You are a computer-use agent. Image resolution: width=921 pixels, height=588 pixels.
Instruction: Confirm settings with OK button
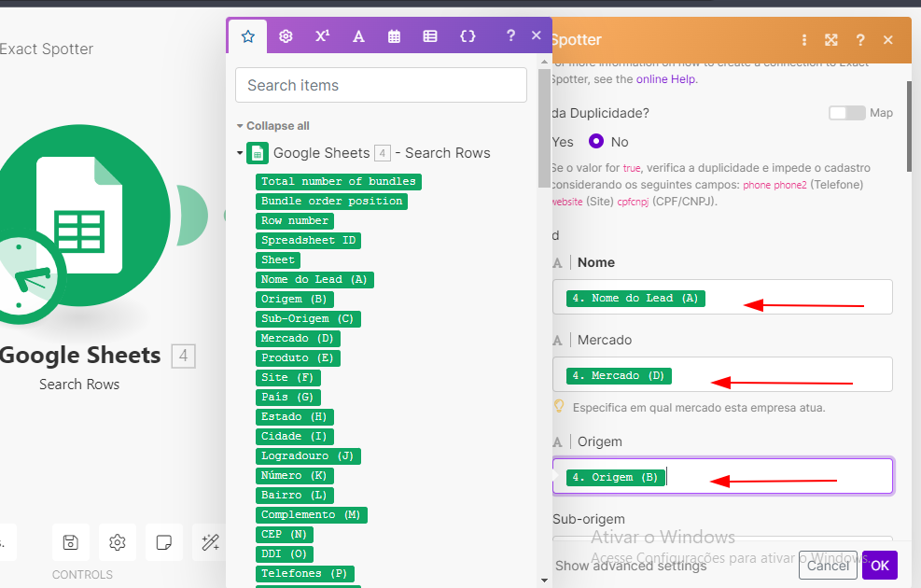[879, 566]
